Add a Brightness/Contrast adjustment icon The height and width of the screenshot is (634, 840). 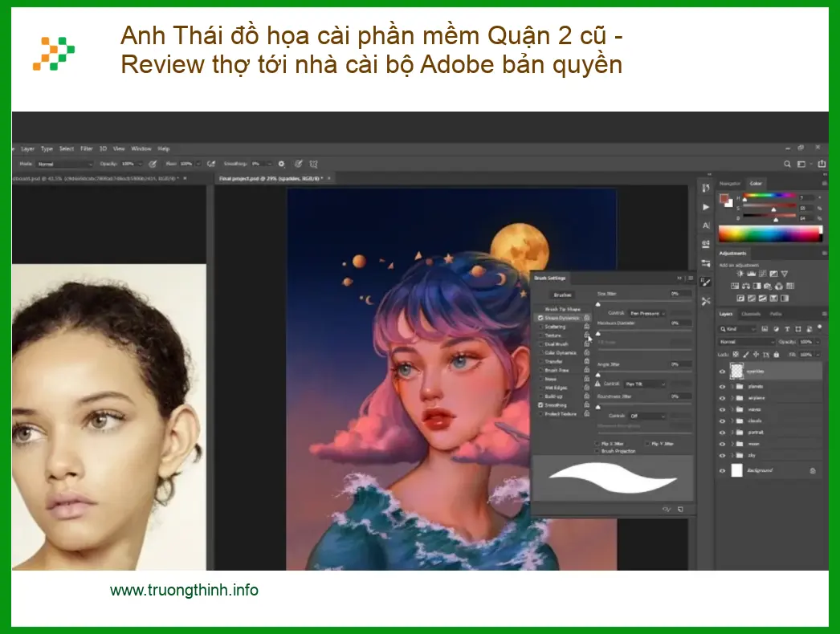[x=740, y=274]
